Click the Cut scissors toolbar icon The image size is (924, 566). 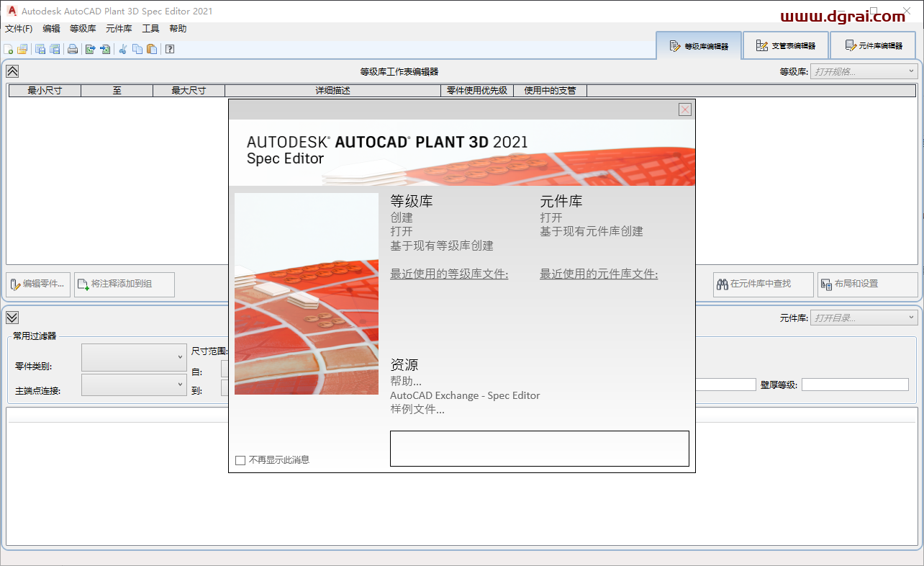pyautogui.click(x=123, y=49)
